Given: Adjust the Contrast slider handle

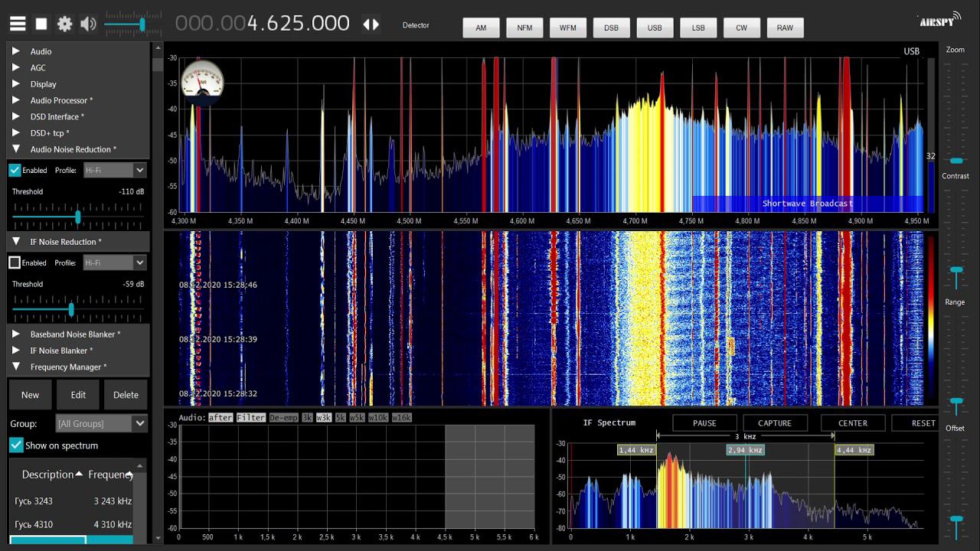Looking at the screenshot, I should point(955,161).
